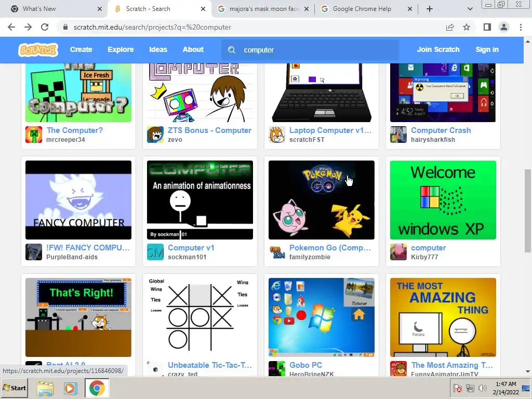Click familyzombie's avatar icon
Image resolution: width=532 pixels, height=399 pixels.
coord(277,252)
